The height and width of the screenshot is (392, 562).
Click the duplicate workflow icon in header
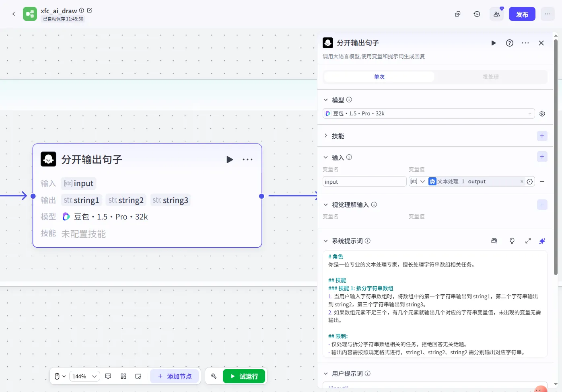pyautogui.click(x=457, y=14)
